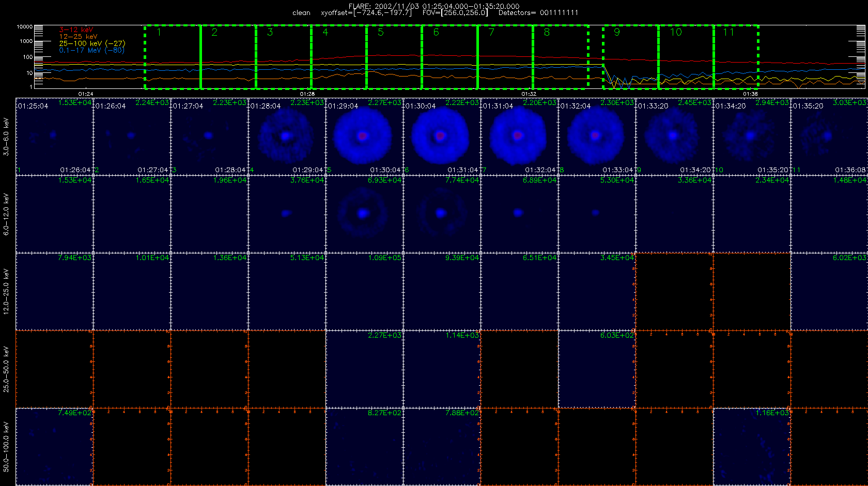
Task: Click the 2.24E+03 peak value
Action: pyautogui.click(x=152, y=102)
